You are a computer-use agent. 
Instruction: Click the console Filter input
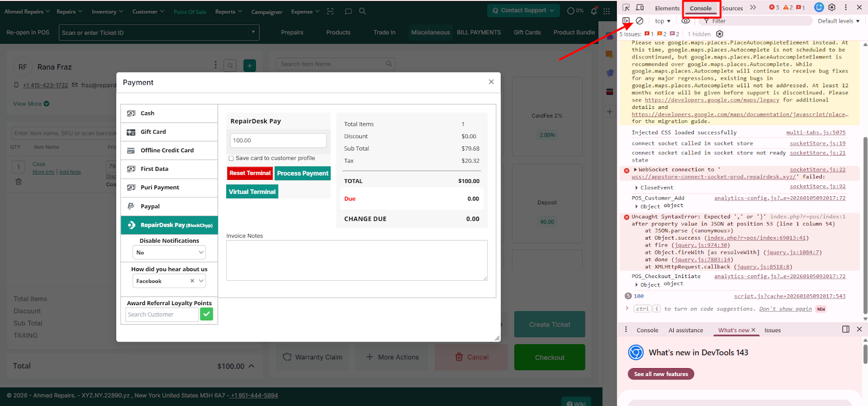point(757,21)
